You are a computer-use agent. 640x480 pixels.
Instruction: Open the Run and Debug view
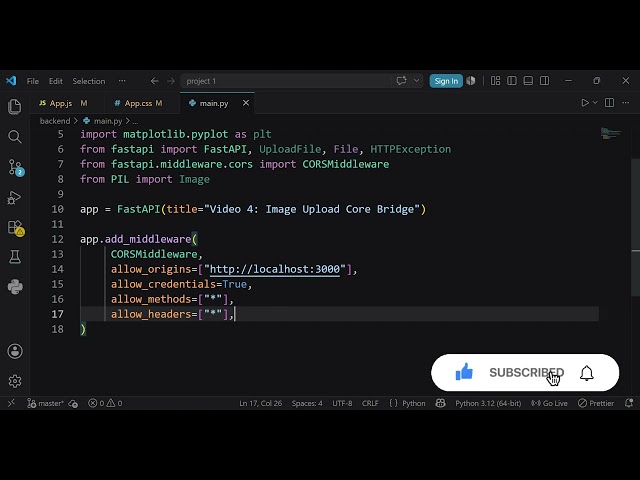(x=14, y=198)
